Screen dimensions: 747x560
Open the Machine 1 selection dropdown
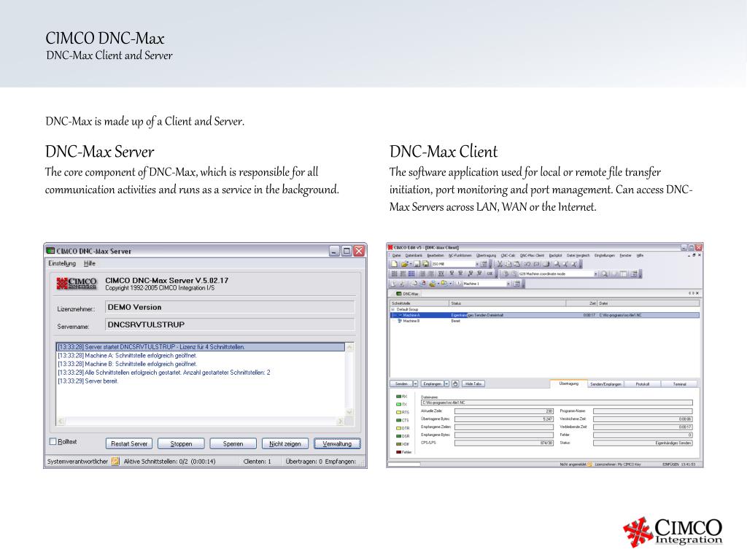(508, 284)
